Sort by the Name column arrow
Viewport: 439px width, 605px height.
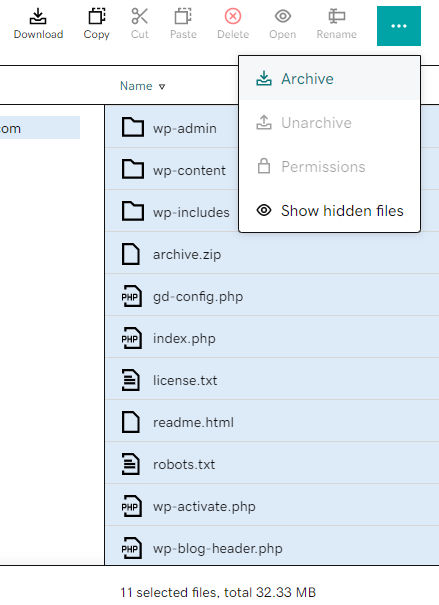coord(162,86)
